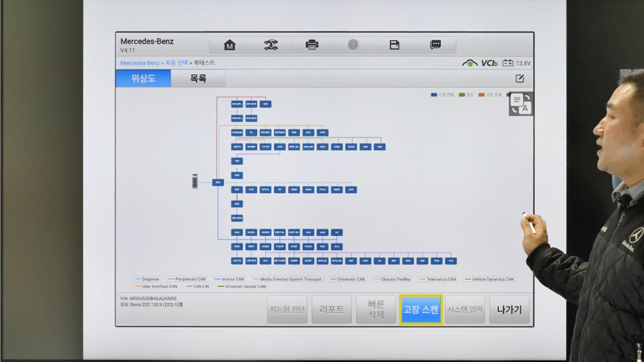Viewport: 644px width, 362px height.
Task: Select the ESP module node
Action: click(237, 190)
